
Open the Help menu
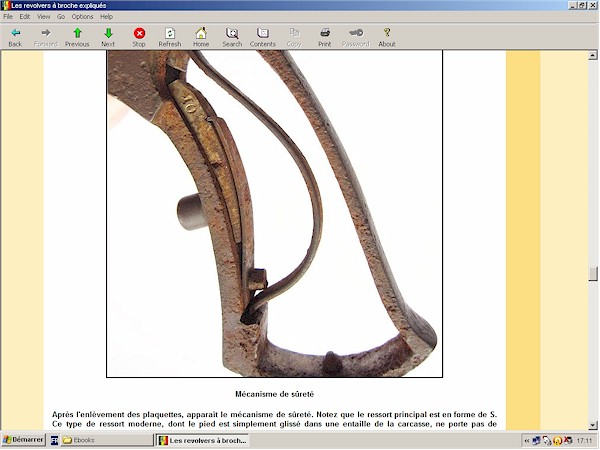(106, 17)
